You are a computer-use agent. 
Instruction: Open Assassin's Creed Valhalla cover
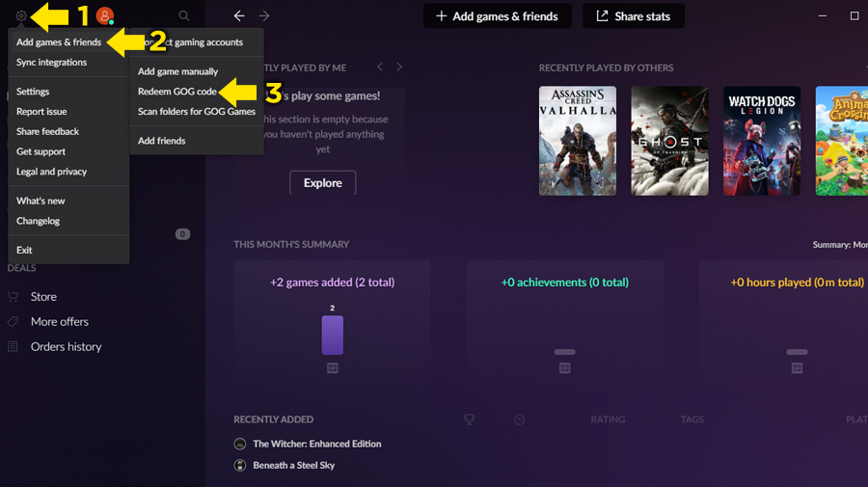coord(577,141)
